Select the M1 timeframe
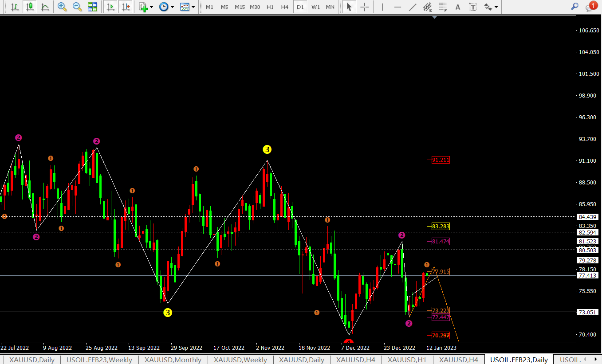 pos(209,7)
